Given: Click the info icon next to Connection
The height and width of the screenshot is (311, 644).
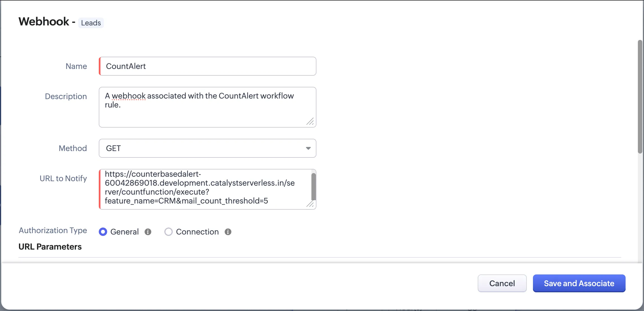Looking at the screenshot, I should pos(228,232).
